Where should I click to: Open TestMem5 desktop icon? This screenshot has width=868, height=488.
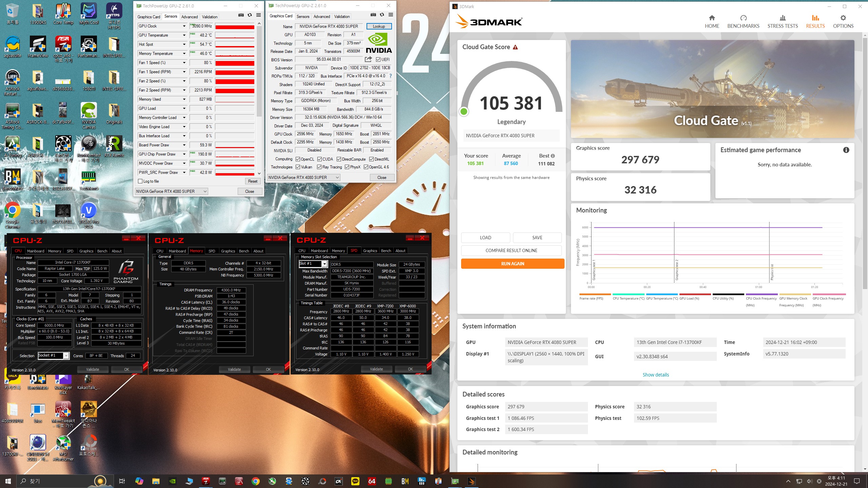(x=88, y=180)
